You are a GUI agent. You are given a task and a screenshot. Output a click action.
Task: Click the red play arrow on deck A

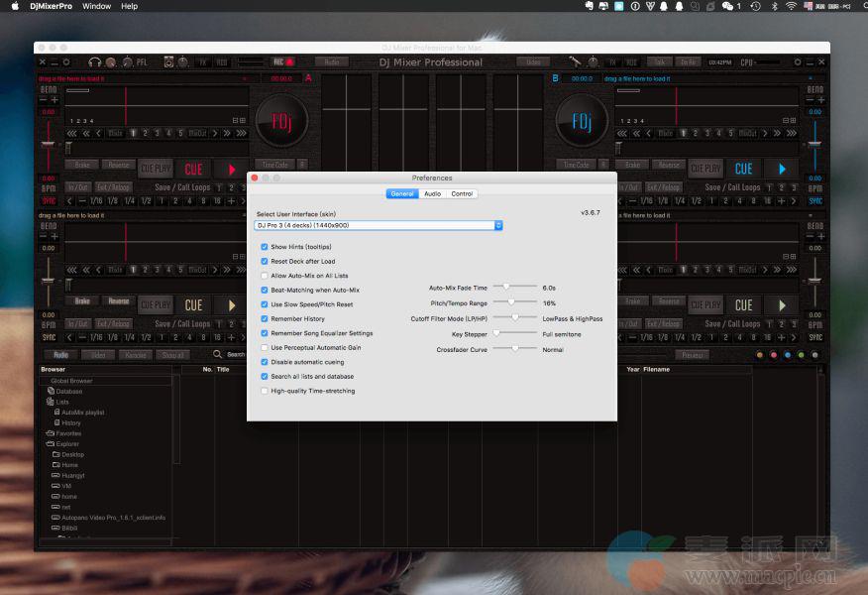click(232, 170)
